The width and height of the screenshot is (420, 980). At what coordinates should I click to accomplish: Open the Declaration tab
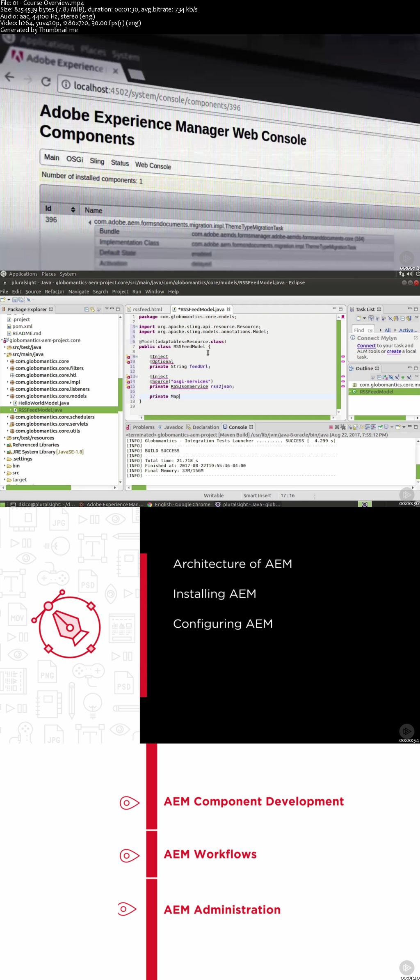pyautogui.click(x=203, y=427)
